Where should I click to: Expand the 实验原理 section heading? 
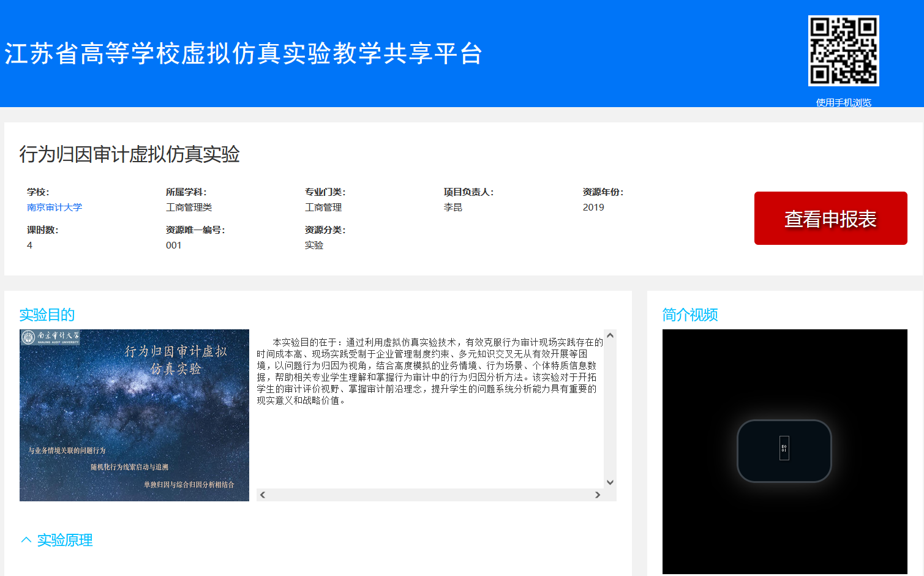click(x=65, y=540)
